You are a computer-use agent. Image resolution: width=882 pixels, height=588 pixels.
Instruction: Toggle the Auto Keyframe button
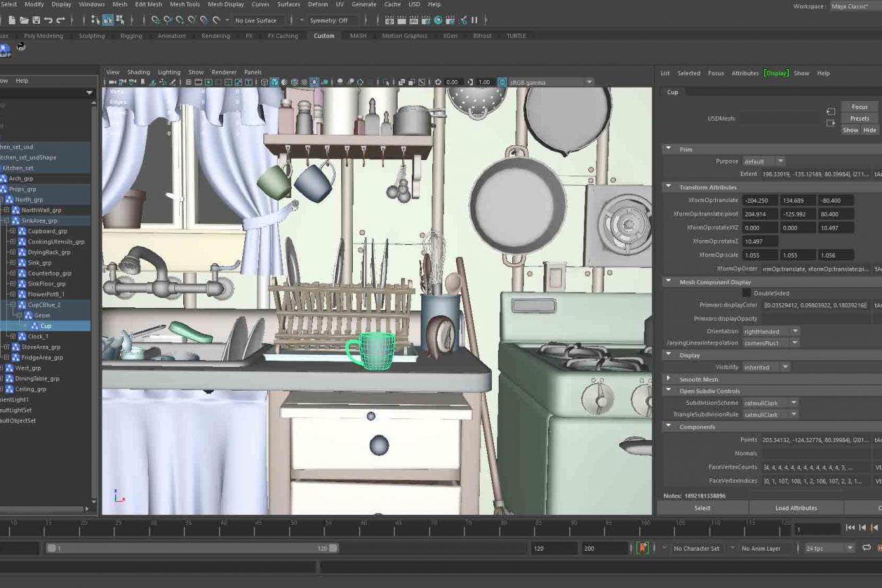[642, 547]
